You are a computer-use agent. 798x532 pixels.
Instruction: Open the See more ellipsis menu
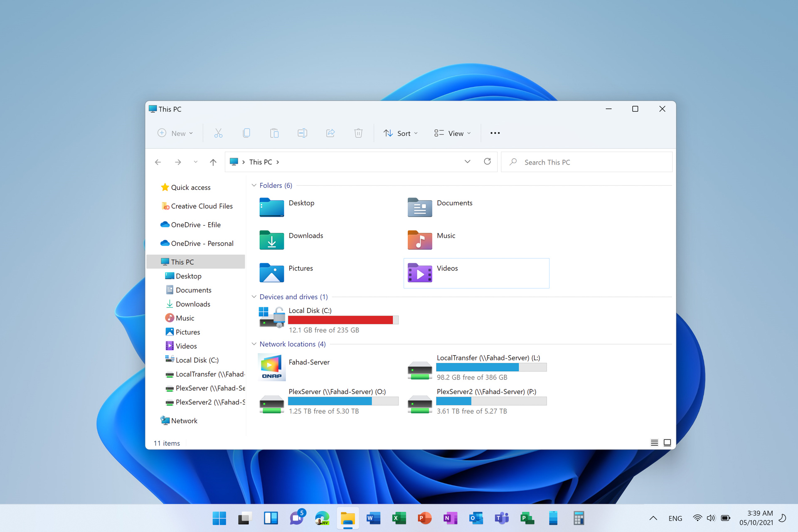pyautogui.click(x=495, y=133)
